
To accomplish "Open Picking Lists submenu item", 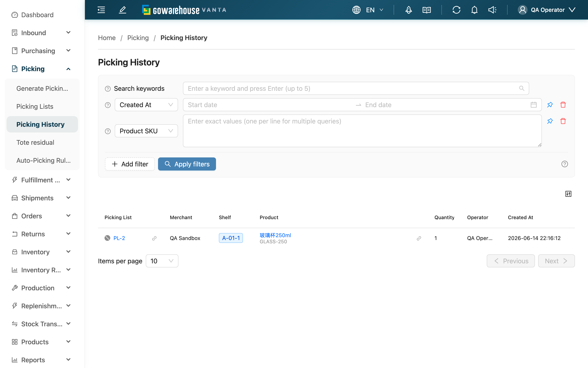I will (42, 106).
